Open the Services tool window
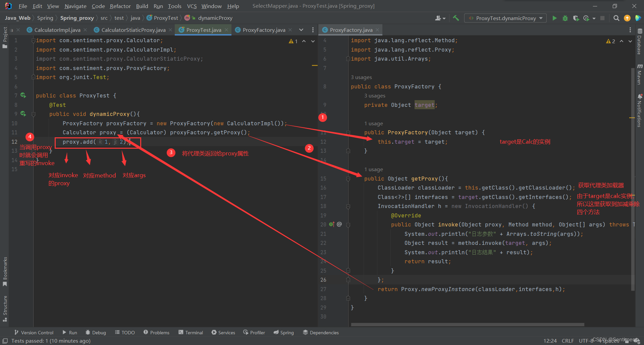 [223, 332]
